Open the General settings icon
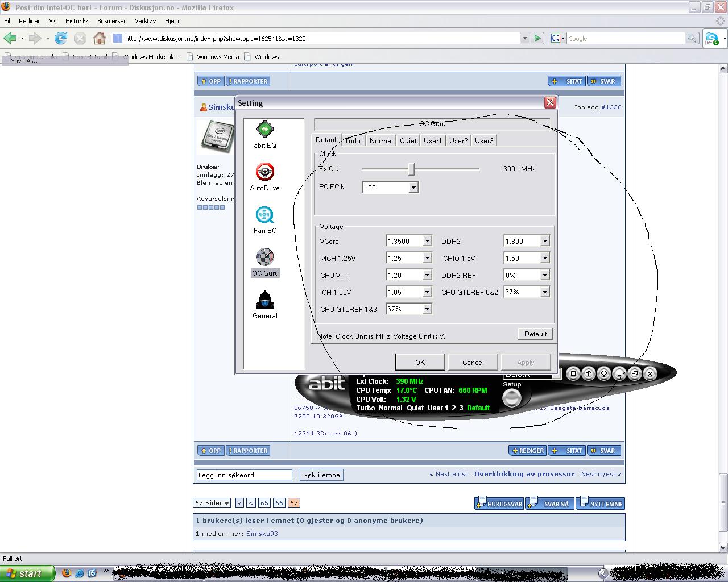The width and height of the screenshot is (728, 582). tap(264, 300)
